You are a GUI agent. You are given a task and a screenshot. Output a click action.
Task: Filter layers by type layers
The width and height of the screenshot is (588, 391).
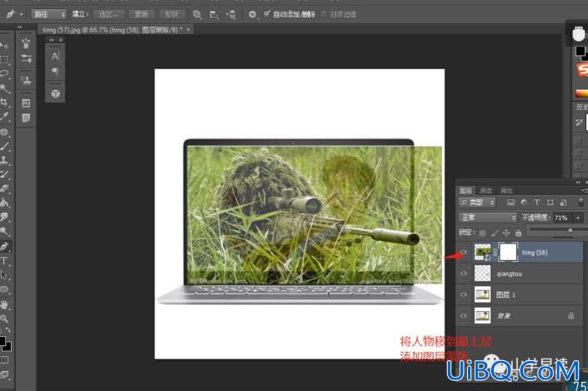click(x=536, y=203)
